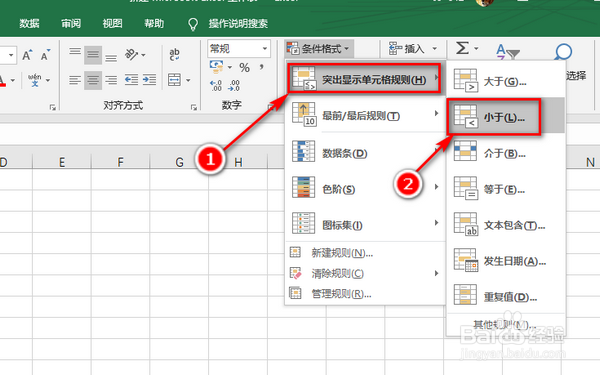Select 突出显示单元格规则(H) menu item
The width and height of the screenshot is (600, 375).
(x=364, y=79)
